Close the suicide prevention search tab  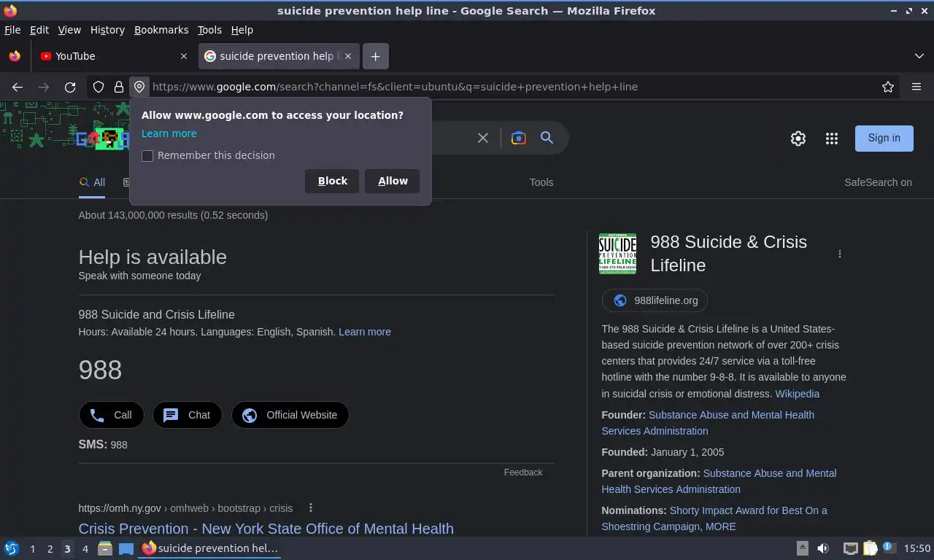[348, 56]
